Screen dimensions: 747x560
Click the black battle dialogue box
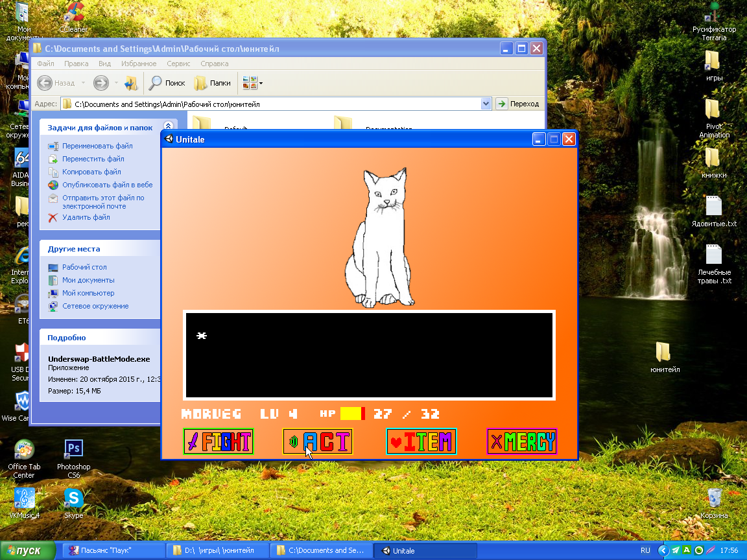coord(369,355)
